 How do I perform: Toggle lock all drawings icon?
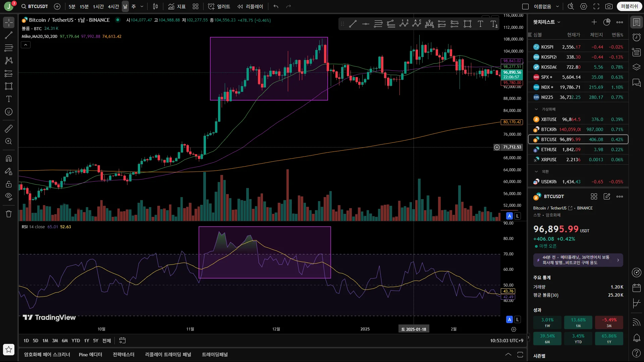click(9, 184)
